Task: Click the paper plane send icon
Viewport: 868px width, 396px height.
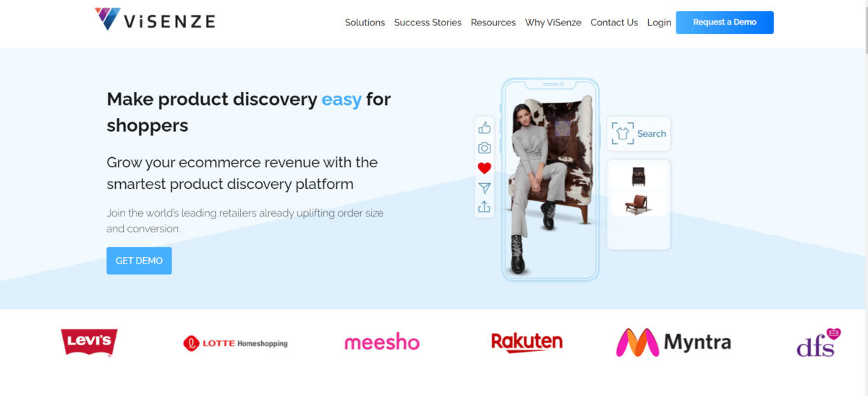Action: (x=484, y=188)
